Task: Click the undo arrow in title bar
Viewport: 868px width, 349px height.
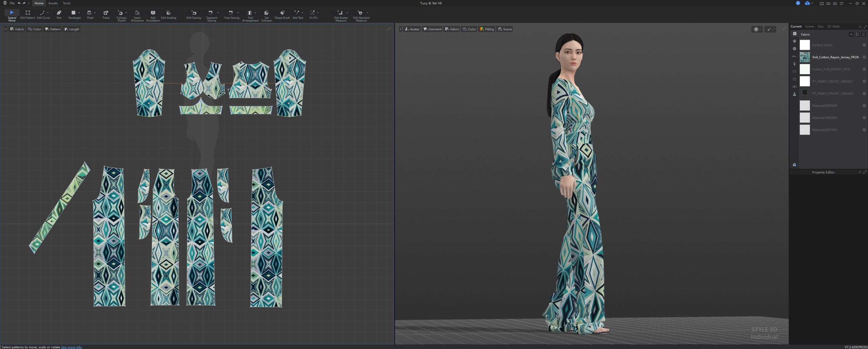Action: point(19,3)
